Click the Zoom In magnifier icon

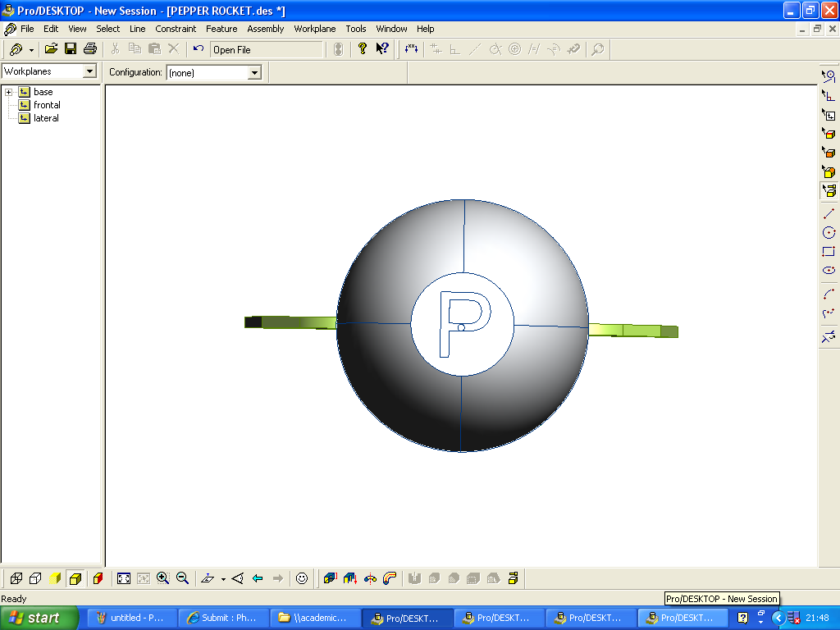pyautogui.click(x=163, y=578)
